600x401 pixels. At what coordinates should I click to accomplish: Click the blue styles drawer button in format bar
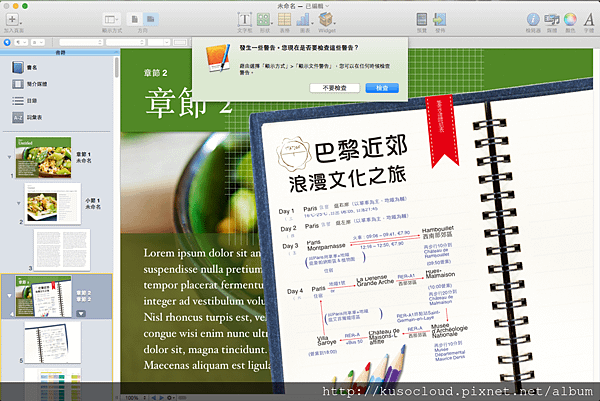click(x=7, y=42)
